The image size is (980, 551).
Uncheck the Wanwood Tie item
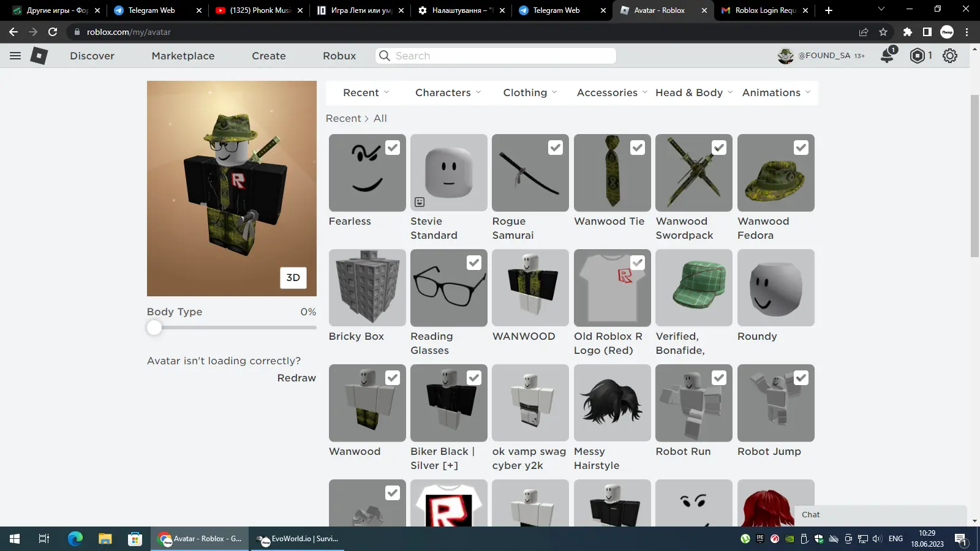(x=638, y=148)
